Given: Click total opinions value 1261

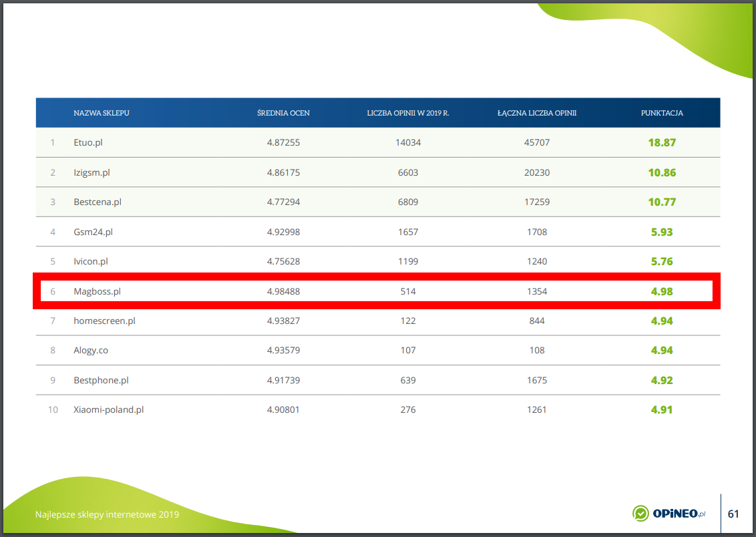Looking at the screenshot, I should pyautogui.click(x=537, y=409).
